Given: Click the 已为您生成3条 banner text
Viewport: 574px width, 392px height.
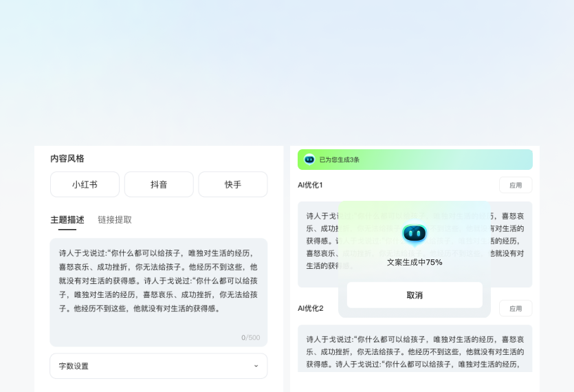Looking at the screenshot, I should click(x=340, y=160).
